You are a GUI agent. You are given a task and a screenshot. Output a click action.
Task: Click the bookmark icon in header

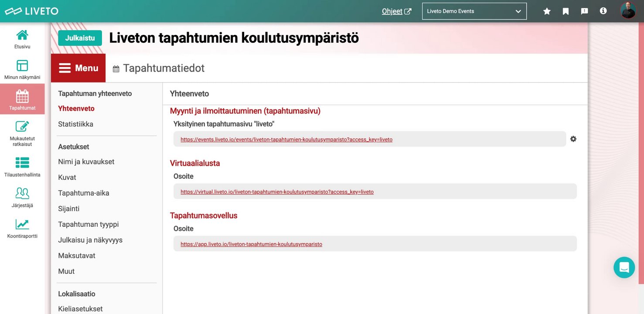click(566, 11)
